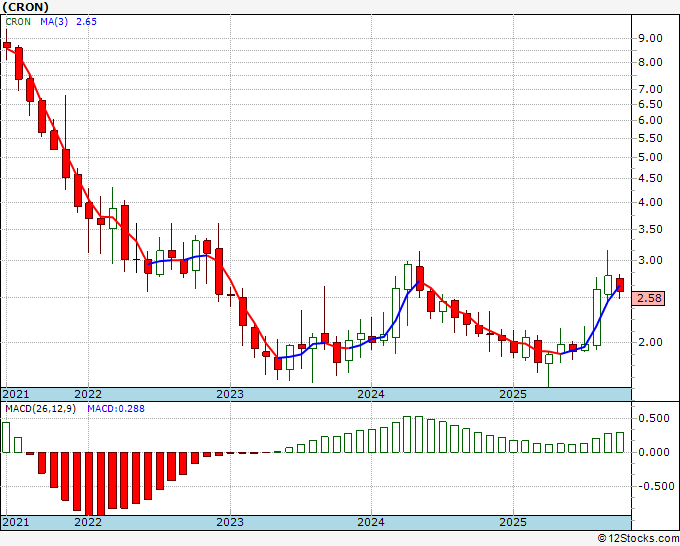680x546 pixels.
Task: Select the 3.50 price axis label
Action: 650,229
